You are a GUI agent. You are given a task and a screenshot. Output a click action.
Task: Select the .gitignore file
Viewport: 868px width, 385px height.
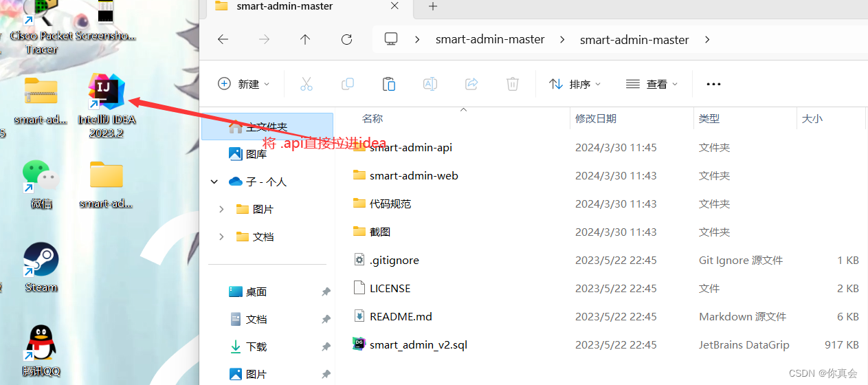click(x=394, y=260)
